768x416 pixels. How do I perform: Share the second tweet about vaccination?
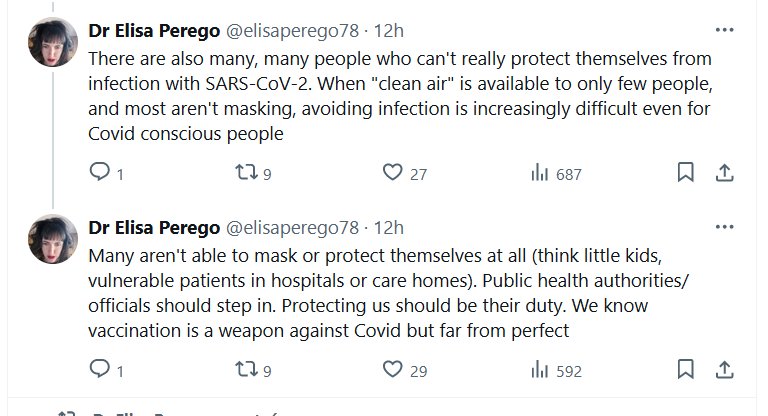(724, 370)
